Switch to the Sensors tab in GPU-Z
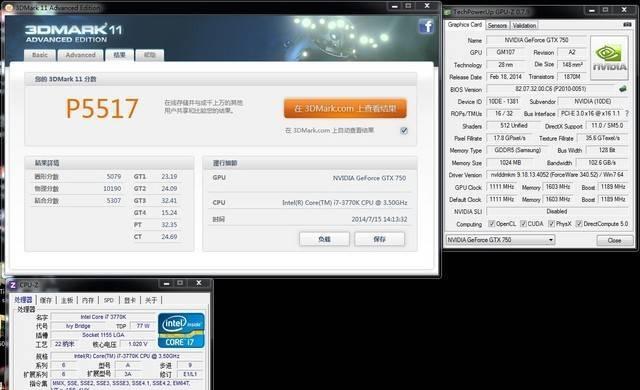The image size is (640, 390). 497,25
